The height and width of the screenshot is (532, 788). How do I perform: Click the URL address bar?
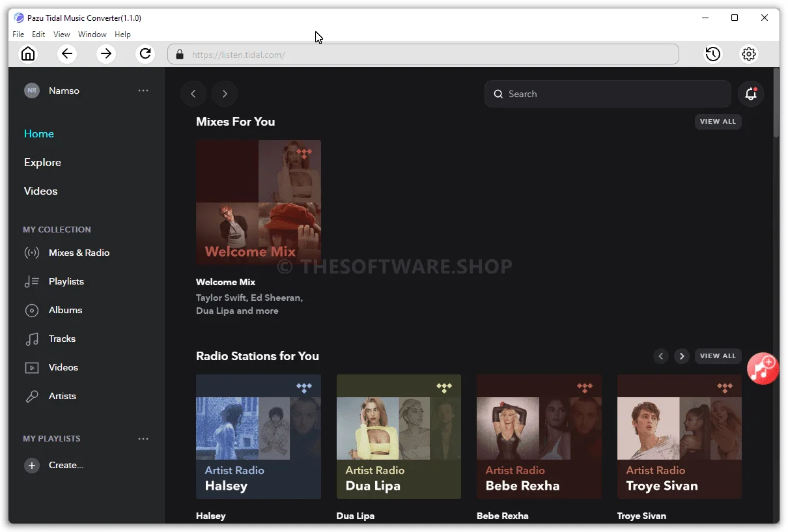[423, 55]
